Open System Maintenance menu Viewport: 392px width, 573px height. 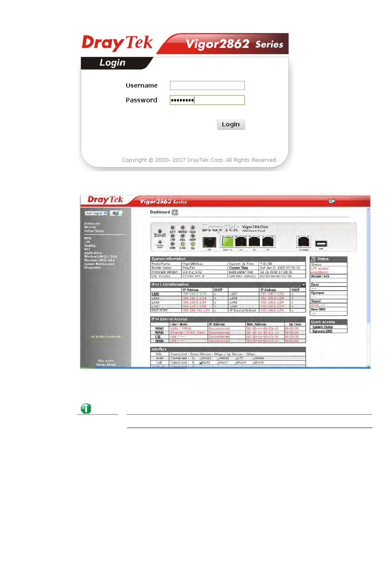[99, 264]
